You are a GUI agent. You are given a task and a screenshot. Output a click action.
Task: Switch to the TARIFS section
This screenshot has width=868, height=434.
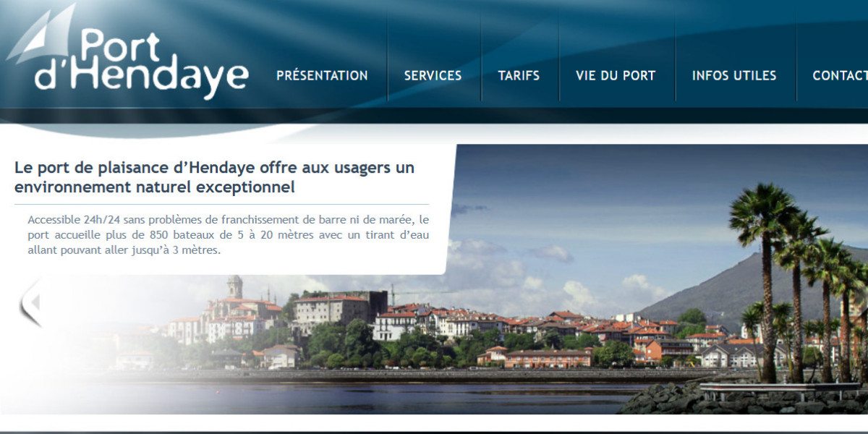[x=518, y=75]
